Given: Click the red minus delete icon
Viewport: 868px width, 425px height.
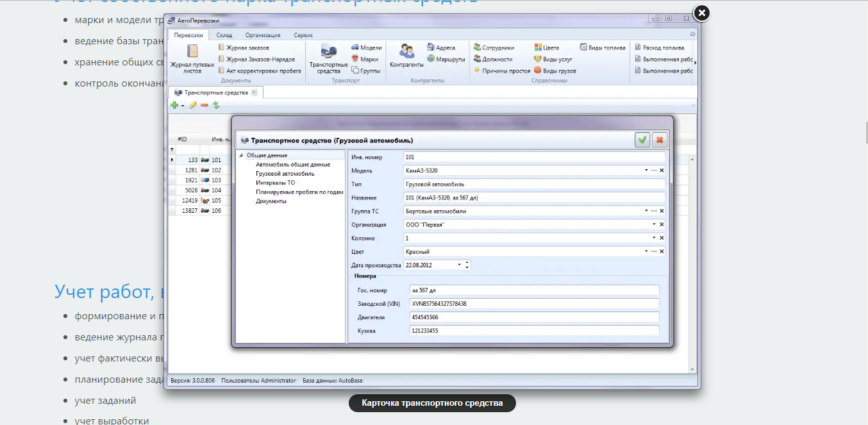Looking at the screenshot, I should pyautogui.click(x=204, y=105).
